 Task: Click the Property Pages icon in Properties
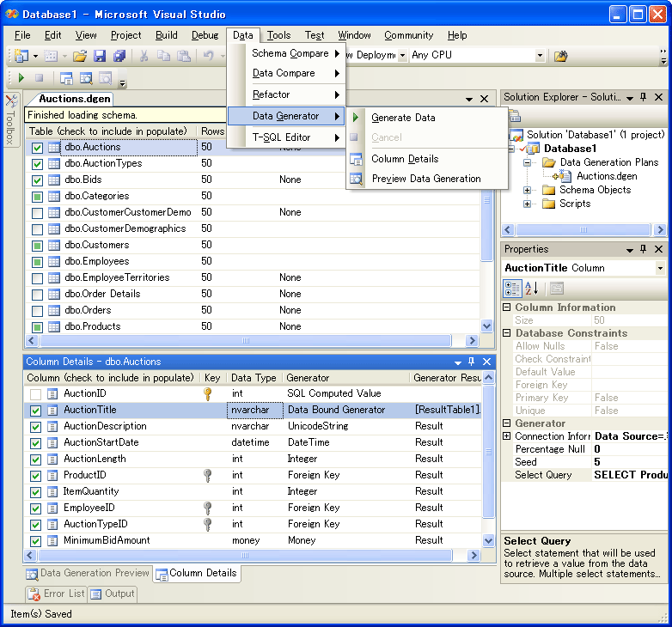556,289
